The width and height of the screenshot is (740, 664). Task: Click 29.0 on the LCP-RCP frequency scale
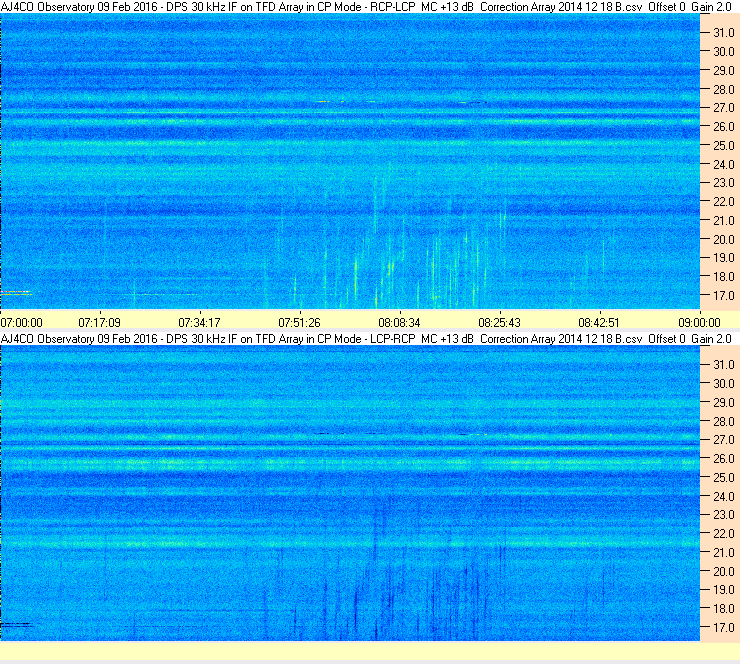point(724,402)
